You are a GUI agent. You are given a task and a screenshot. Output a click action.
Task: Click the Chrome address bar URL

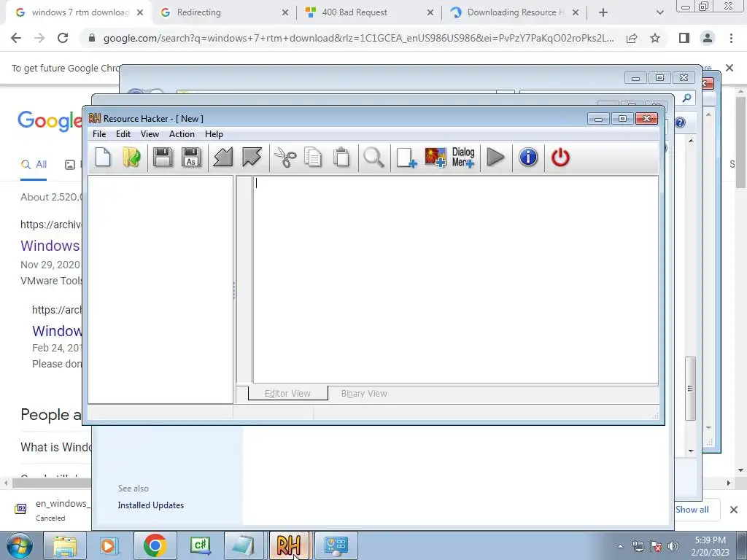coord(358,38)
